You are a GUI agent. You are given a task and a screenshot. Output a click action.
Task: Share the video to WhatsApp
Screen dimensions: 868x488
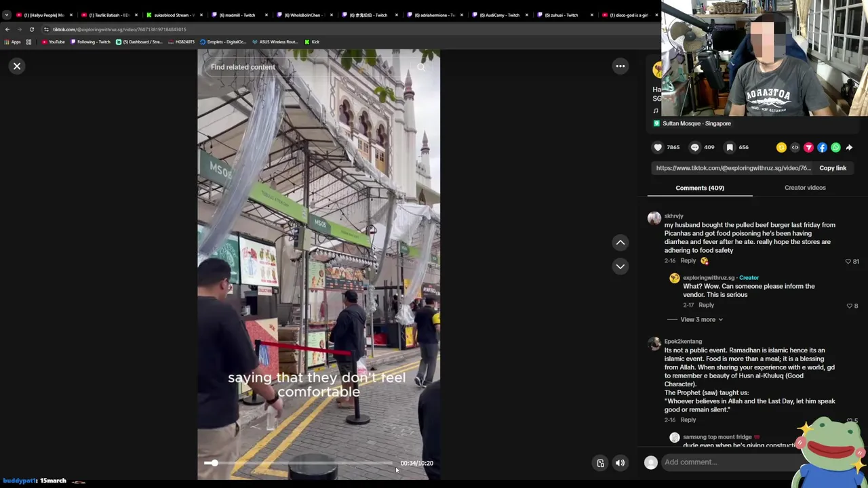(835, 147)
